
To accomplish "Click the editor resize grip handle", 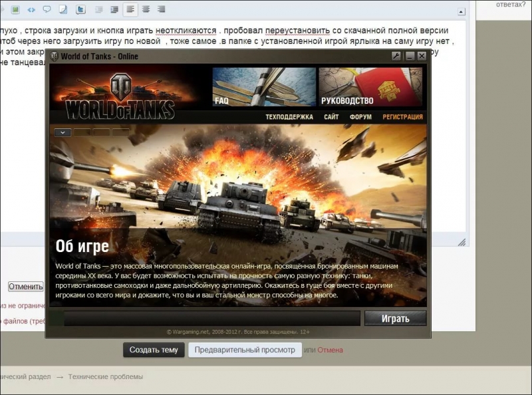I will (x=462, y=242).
